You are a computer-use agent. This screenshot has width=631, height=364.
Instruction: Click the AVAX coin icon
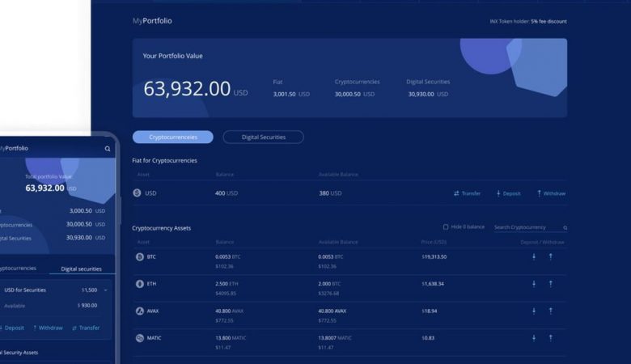tap(140, 311)
